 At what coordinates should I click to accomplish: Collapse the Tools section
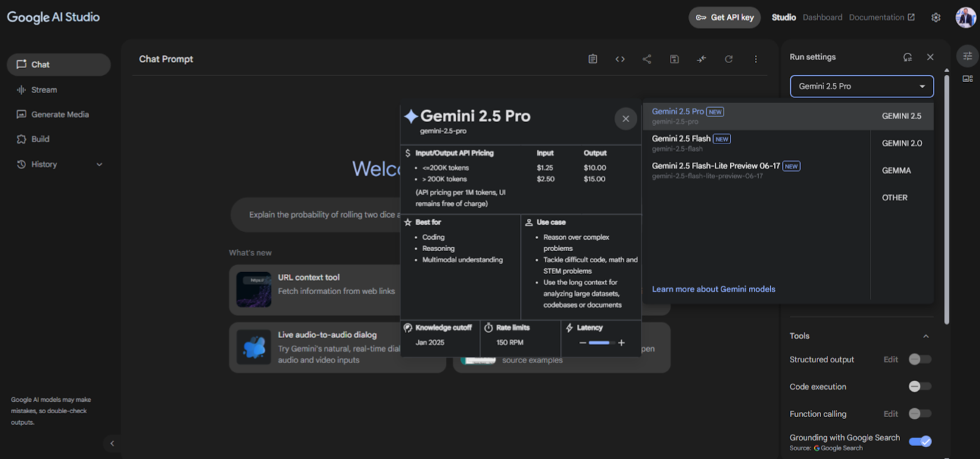[x=926, y=336]
